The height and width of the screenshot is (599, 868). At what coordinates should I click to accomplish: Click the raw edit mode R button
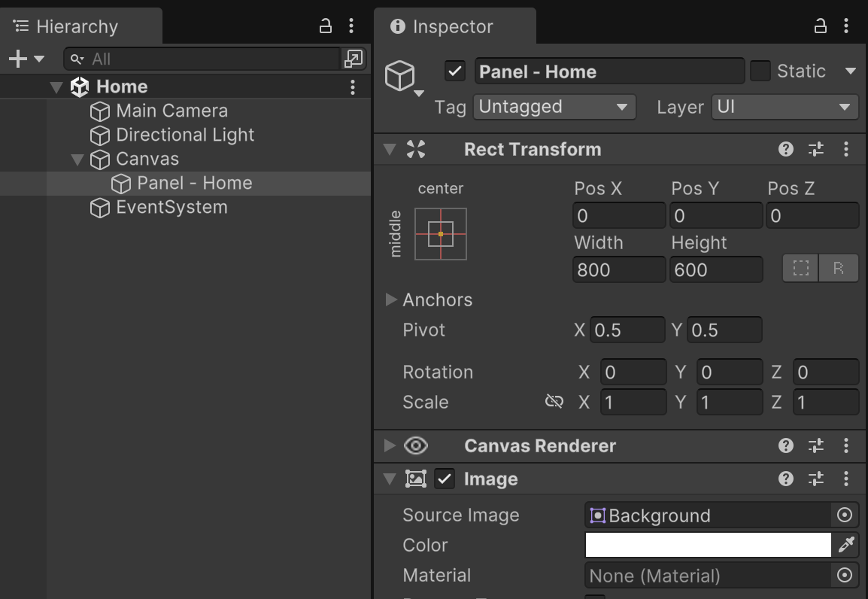point(839,269)
